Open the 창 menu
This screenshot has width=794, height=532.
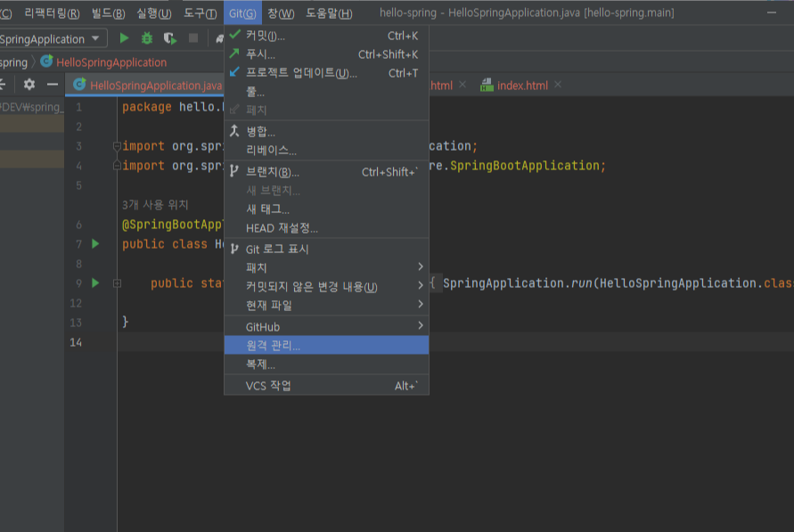point(281,13)
